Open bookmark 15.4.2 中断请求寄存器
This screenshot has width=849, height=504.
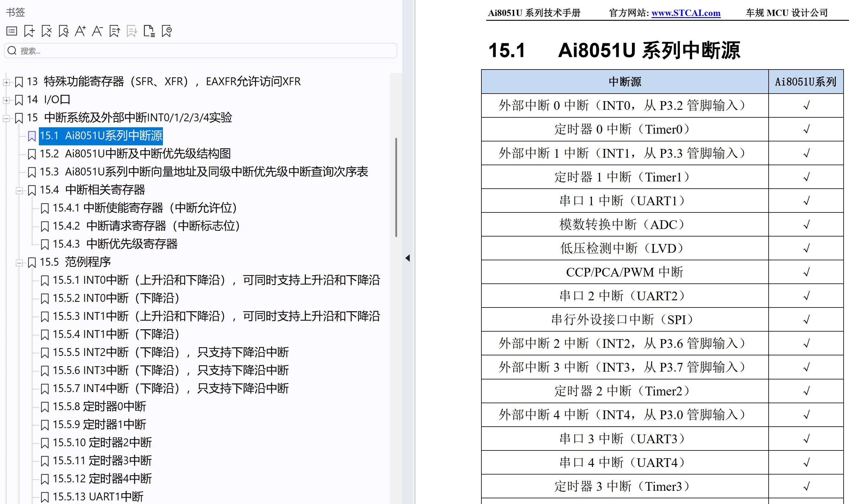point(146,226)
